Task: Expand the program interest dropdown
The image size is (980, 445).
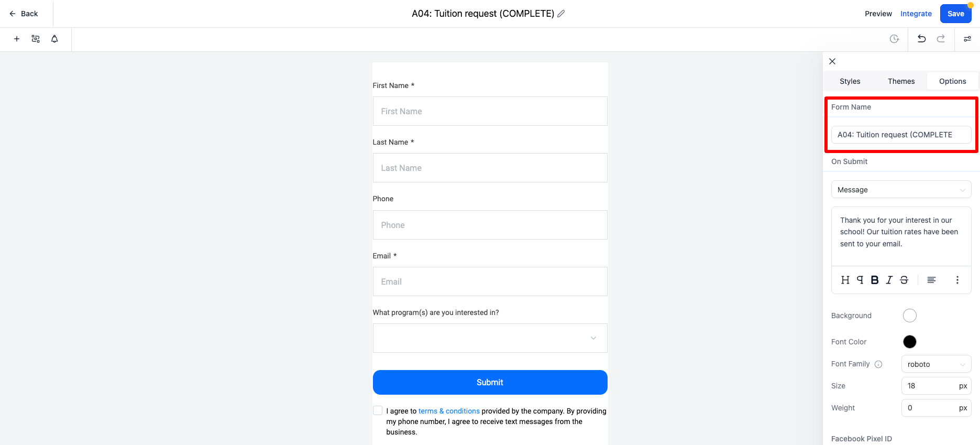Action: (x=490, y=338)
